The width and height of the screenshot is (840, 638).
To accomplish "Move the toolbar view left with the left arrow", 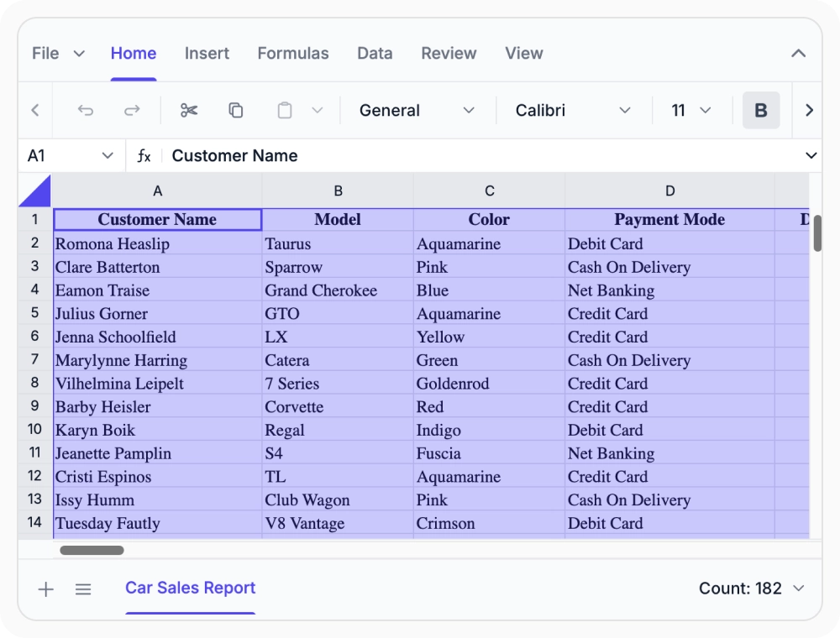I will tap(35, 110).
